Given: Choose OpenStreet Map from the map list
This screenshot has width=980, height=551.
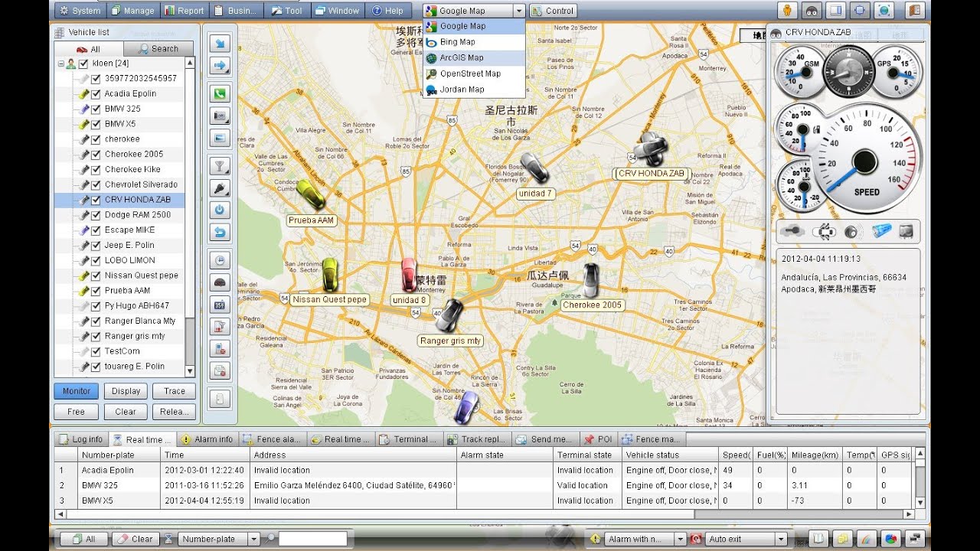Looking at the screenshot, I should pyautogui.click(x=474, y=73).
